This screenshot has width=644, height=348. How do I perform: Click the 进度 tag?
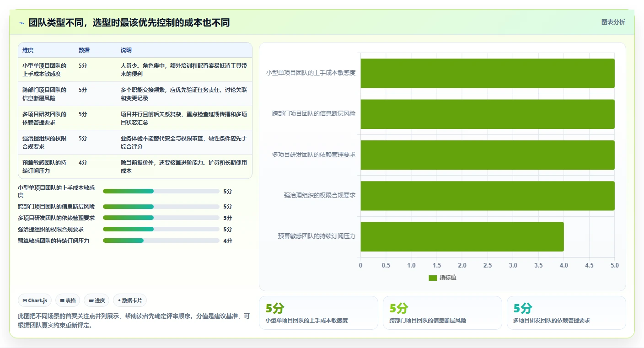click(97, 300)
